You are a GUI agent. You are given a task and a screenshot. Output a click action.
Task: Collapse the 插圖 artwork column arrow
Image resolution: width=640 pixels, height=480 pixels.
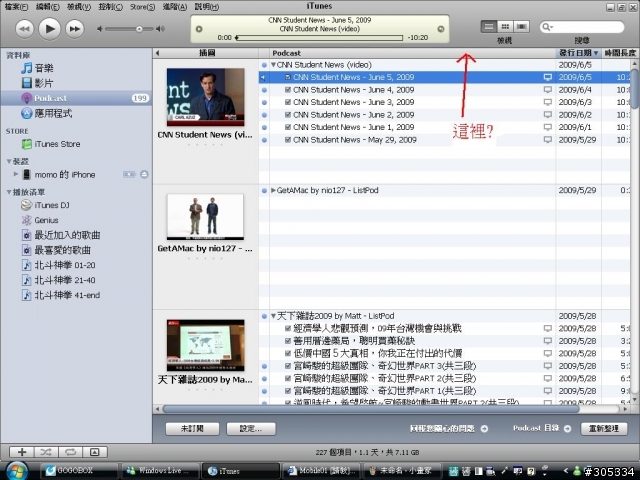coord(158,53)
